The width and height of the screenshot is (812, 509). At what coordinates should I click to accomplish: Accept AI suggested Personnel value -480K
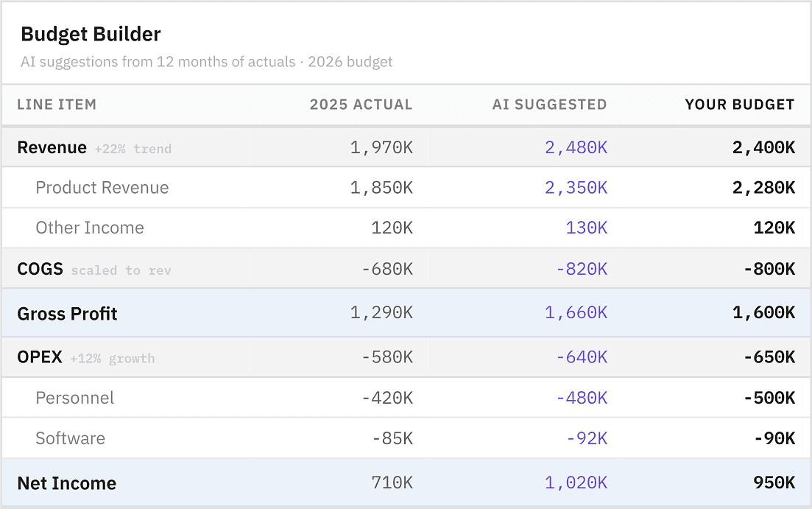(x=581, y=398)
